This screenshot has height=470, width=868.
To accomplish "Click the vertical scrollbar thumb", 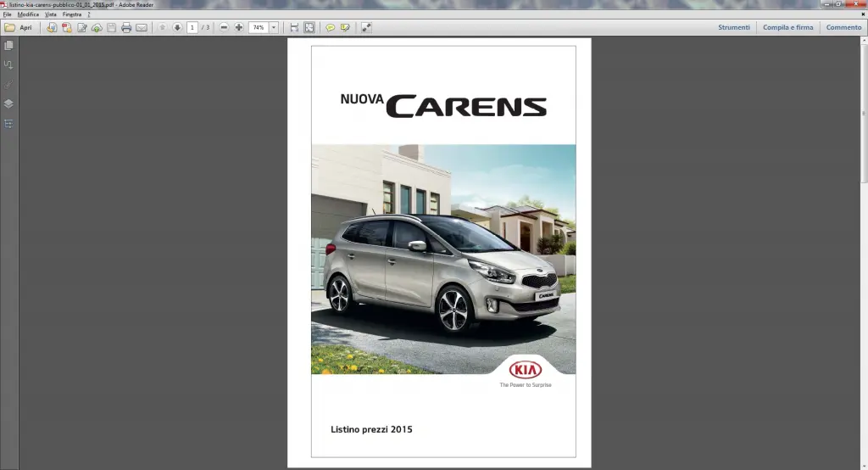I will click(x=864, y=113).
